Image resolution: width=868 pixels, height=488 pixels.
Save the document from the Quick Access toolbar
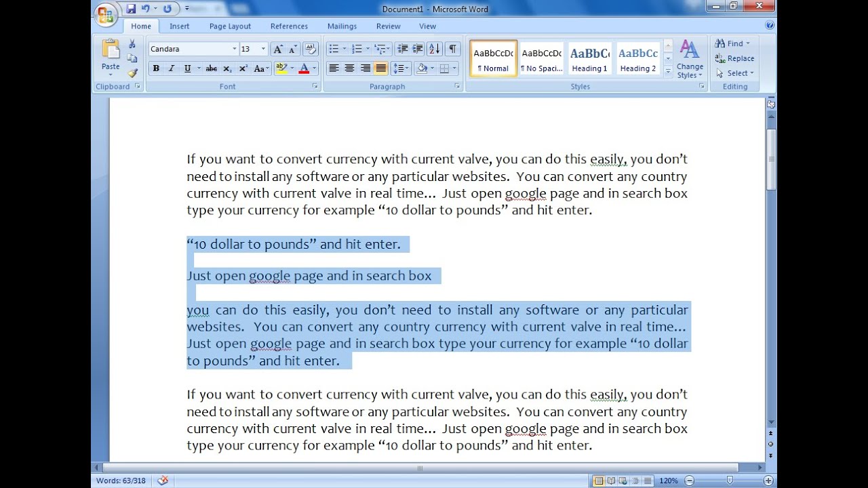131,9
